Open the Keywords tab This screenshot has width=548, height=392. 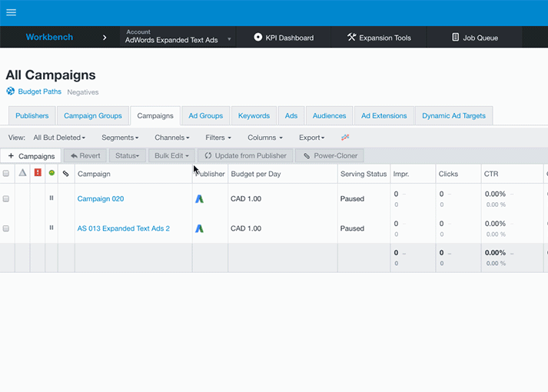pos(254,116)
